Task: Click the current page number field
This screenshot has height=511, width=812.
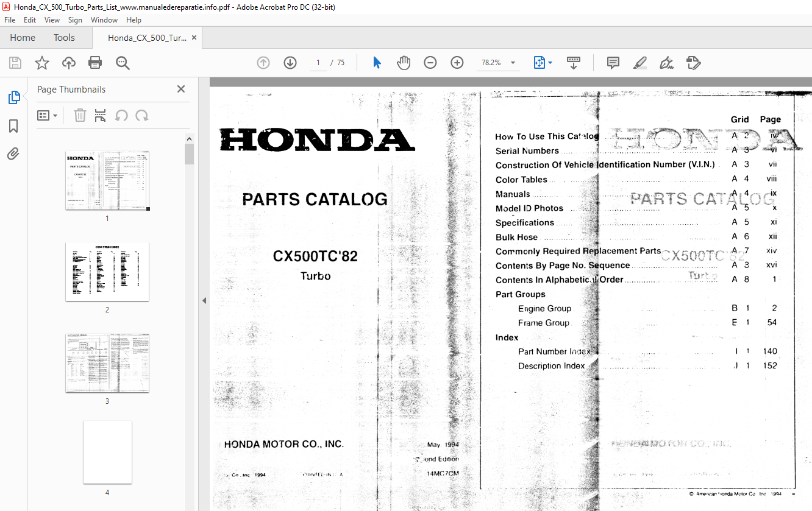Action: 318,63
